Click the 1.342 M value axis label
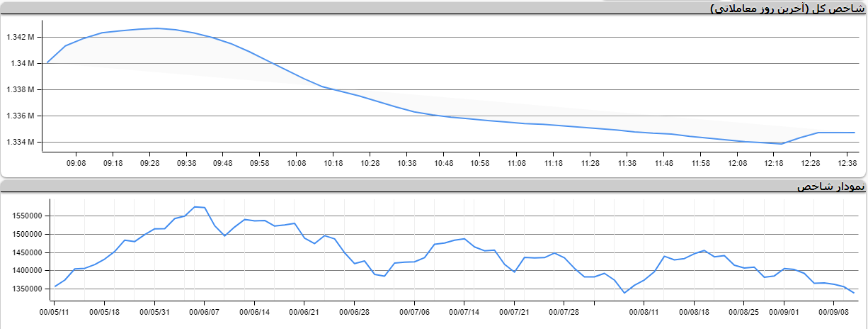 click(x=21, y=37)
